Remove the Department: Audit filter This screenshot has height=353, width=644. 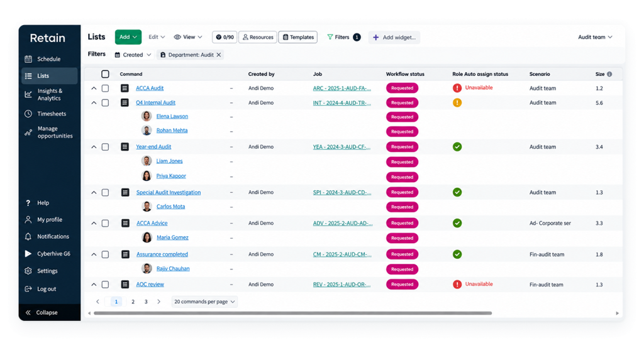219,55
